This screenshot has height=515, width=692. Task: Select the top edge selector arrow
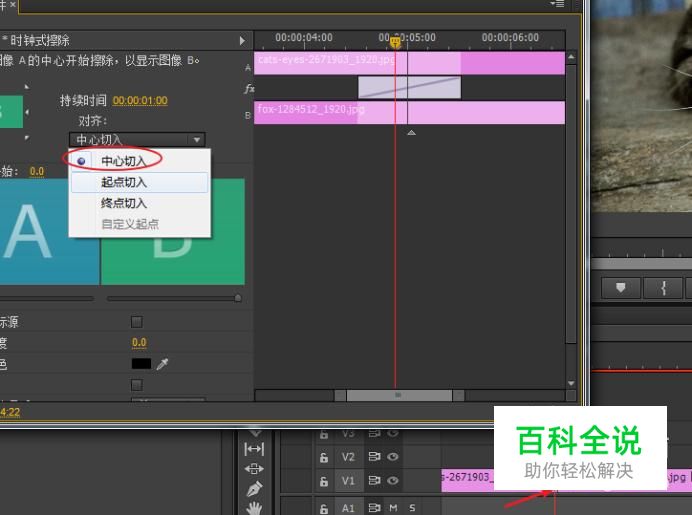(27, 87)
